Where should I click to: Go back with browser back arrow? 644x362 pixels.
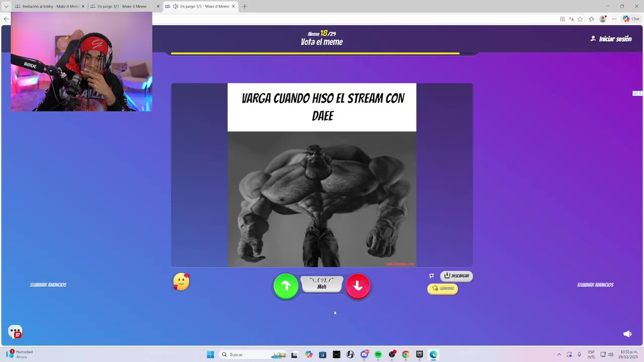click(6, 19)
